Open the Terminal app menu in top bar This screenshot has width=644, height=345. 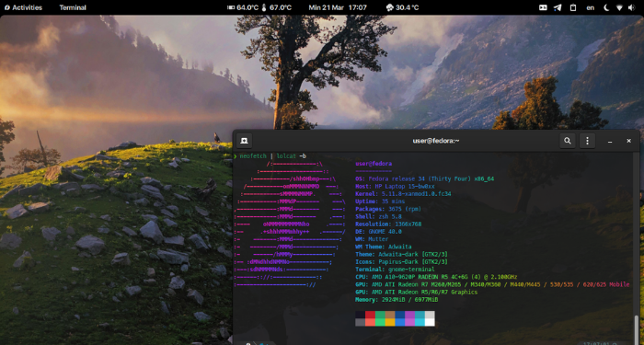coord(73,7)
